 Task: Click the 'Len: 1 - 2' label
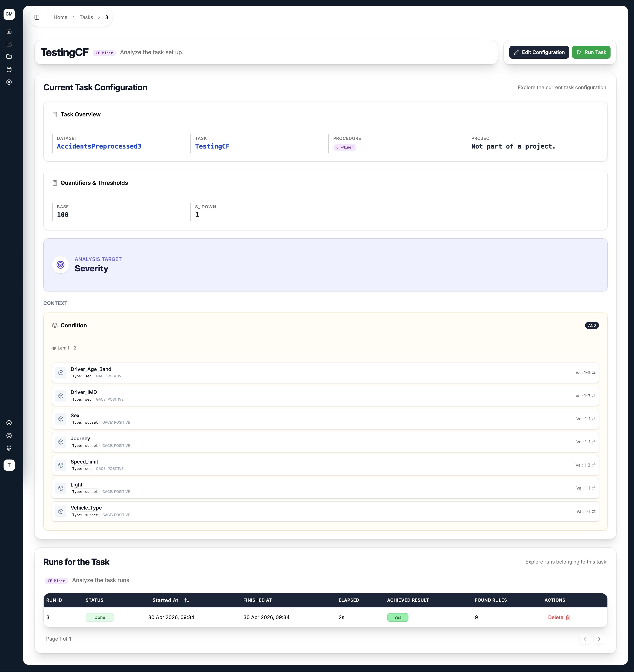(x=67, y=348)
